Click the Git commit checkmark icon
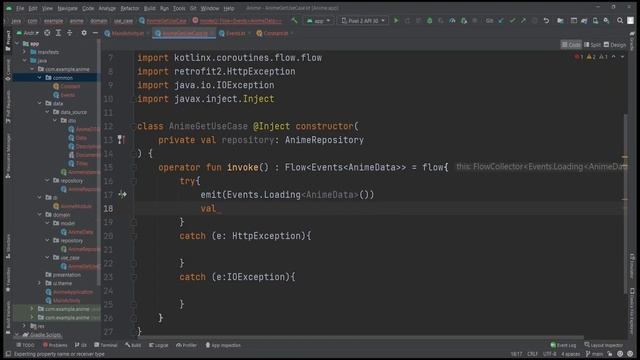Image resolution: width=640 pixels, height=360 pixels. 512,20
